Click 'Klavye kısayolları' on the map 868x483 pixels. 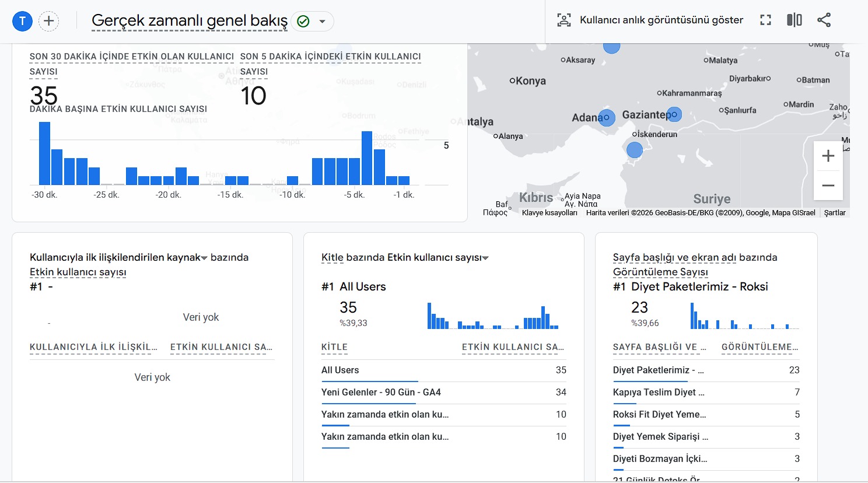pos(549,213)
